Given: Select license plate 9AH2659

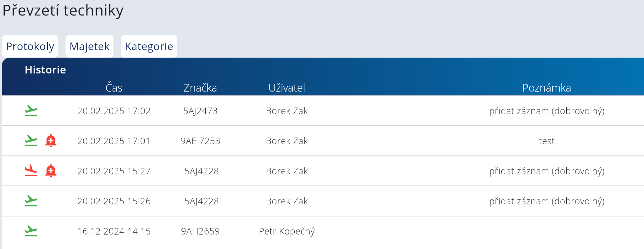Looking at the screenshot, I should point(200,231).
